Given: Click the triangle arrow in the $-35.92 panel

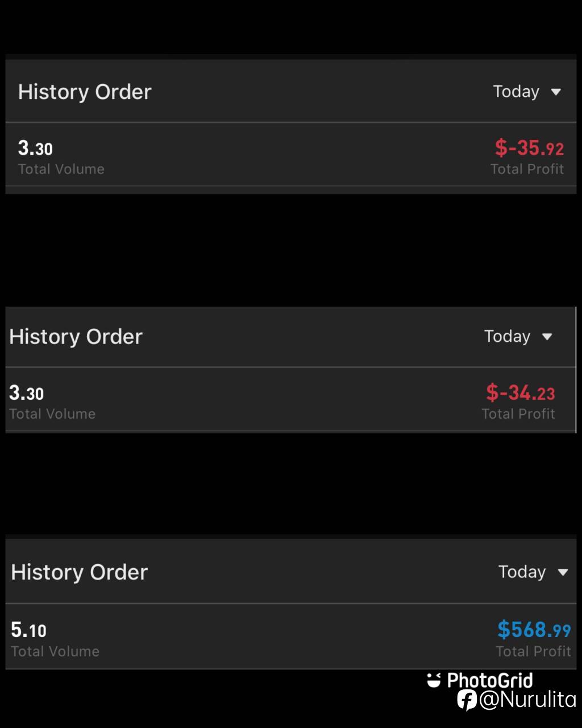Looking at the screenshot, I should click(x=556, y=92).
